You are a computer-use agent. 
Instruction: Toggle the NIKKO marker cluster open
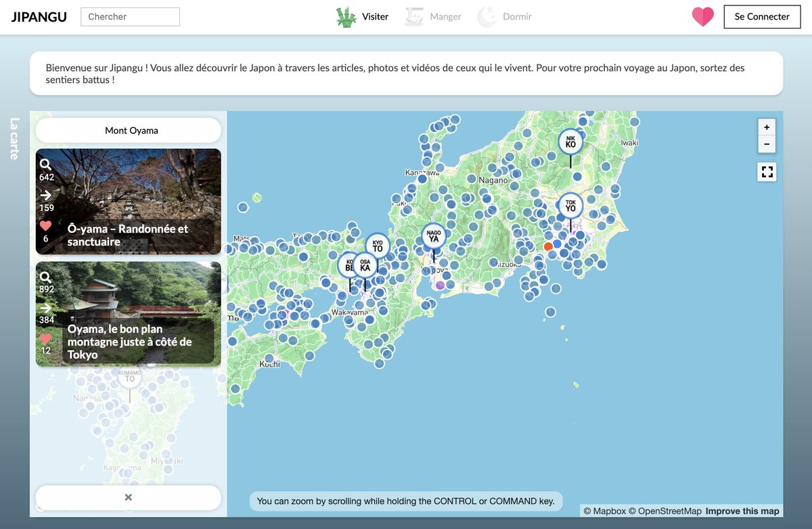tap(570, 141)
